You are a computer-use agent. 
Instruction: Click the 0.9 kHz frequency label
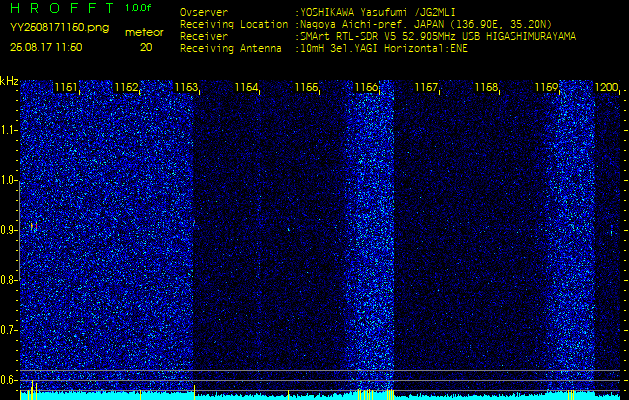click(8, 230)
